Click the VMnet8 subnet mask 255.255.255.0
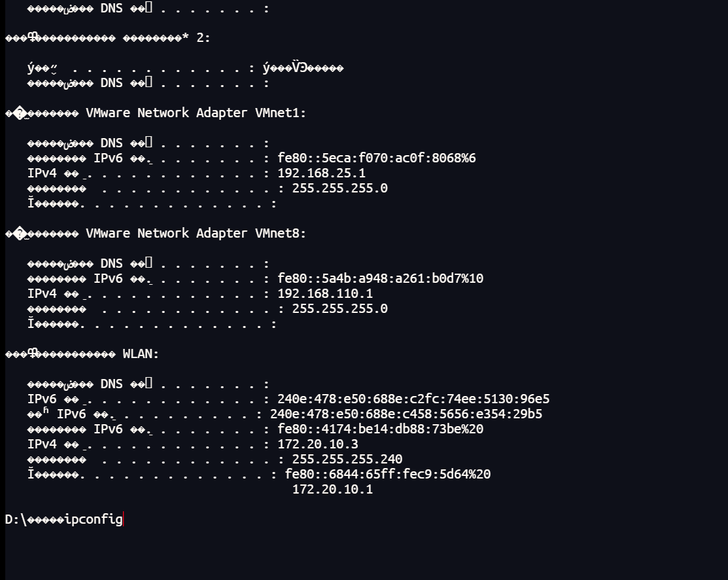Viewport: 728px width, 580px height. [339, 309]
